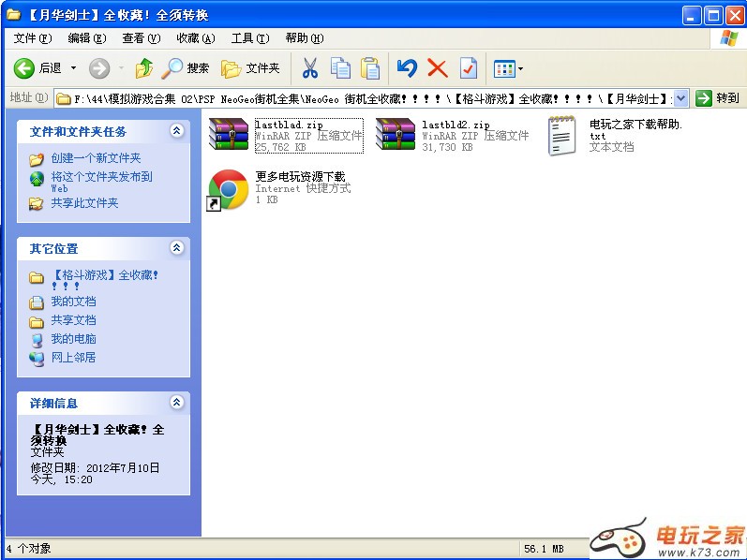Click the publish to Web globe icon
Screen dimensions: 747x560
(37, 180)
